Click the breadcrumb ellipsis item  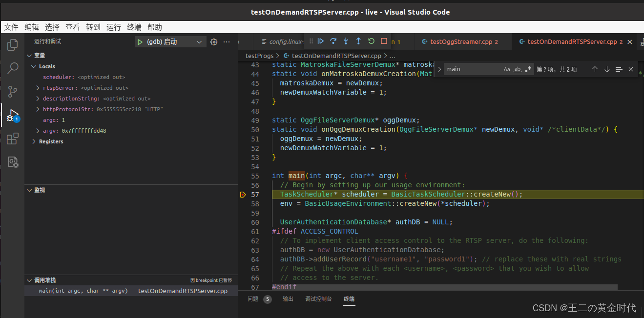pyautogui.click(x=392, y=56)
